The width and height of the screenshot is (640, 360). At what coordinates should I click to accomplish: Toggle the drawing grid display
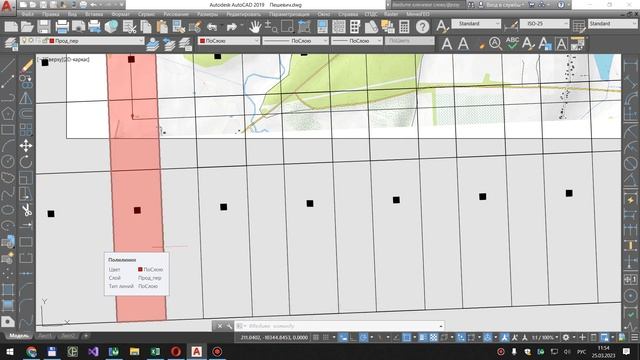point(316,338)
